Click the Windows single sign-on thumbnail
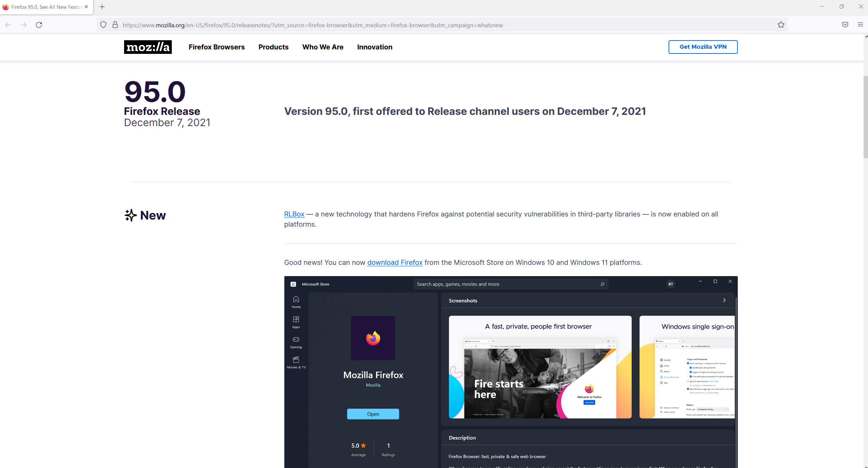This screenshot has height=468, width=868. [687, 367]
